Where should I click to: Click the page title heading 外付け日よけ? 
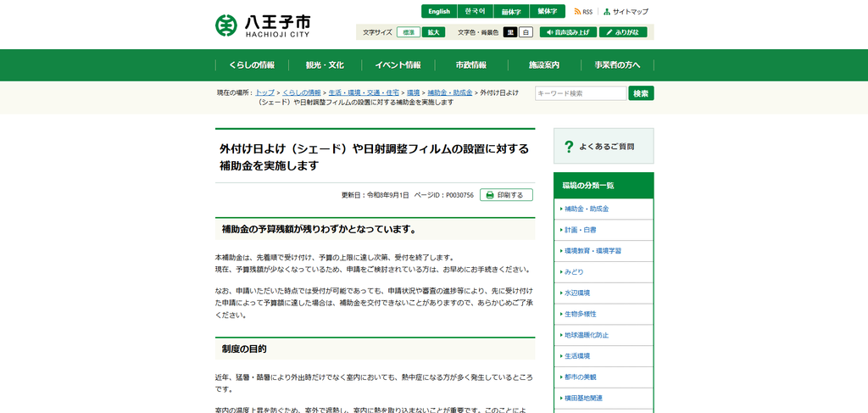click(x=374, y=157)
